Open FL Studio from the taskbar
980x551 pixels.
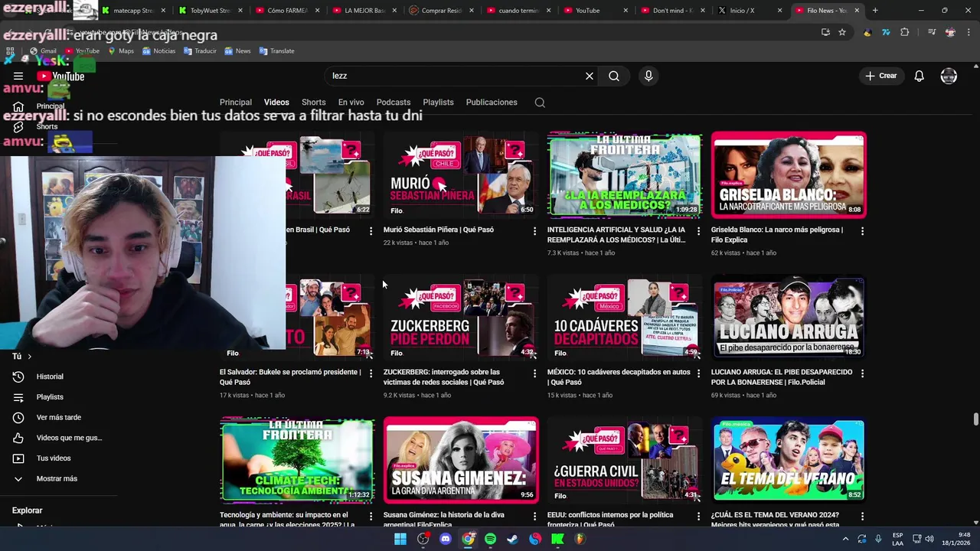tap(580, 539)
